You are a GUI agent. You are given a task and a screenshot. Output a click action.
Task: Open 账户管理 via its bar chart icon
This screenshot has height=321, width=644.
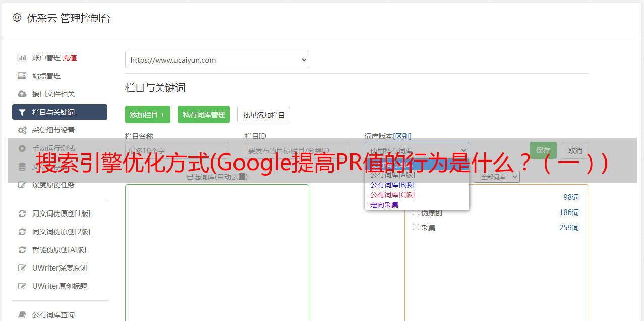click(x=22, y=58)
